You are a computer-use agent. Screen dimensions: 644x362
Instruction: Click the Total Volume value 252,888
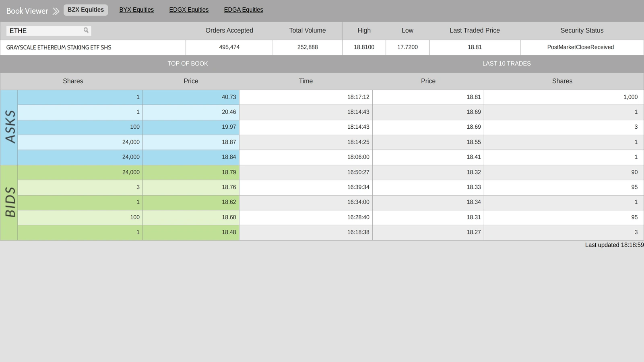[x=308, y=47]
